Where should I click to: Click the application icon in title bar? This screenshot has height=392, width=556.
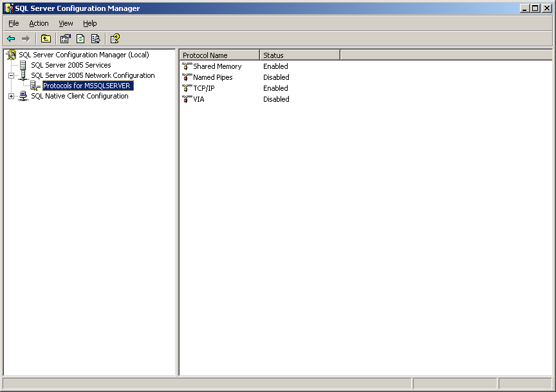(x=9, y=8)
